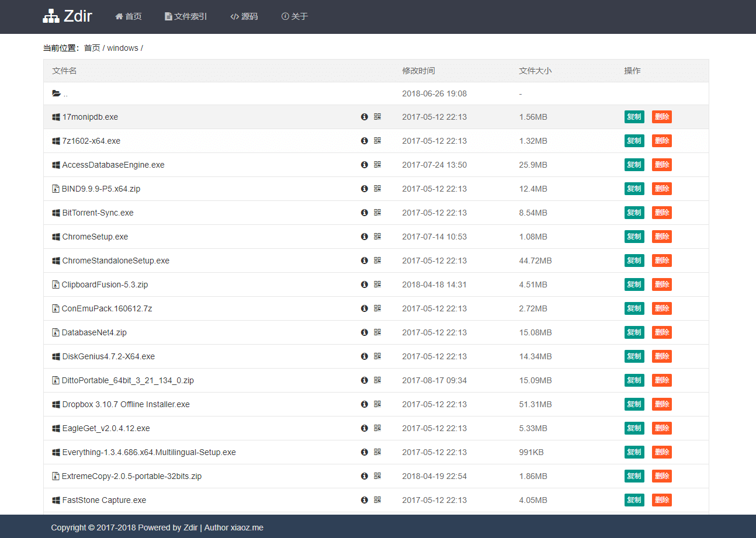Click the Zdir logo icon
Image resolution: width=756 pixels, height=538 pixels.
click(x=51, y=16)
